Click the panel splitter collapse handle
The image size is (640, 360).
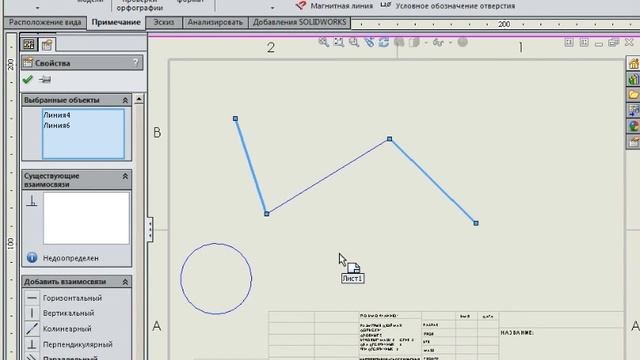click(x=150, y=229)
